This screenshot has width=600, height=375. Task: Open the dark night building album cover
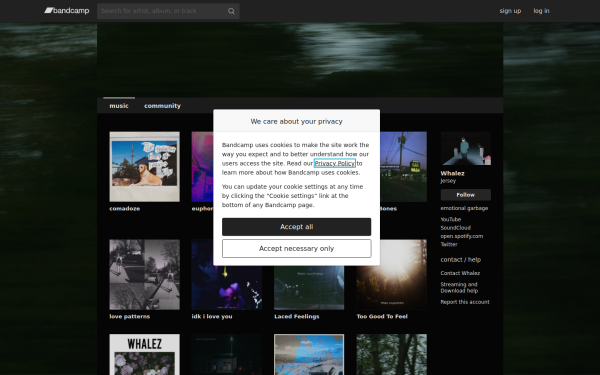pyautogui.click(x=227, y=354)
